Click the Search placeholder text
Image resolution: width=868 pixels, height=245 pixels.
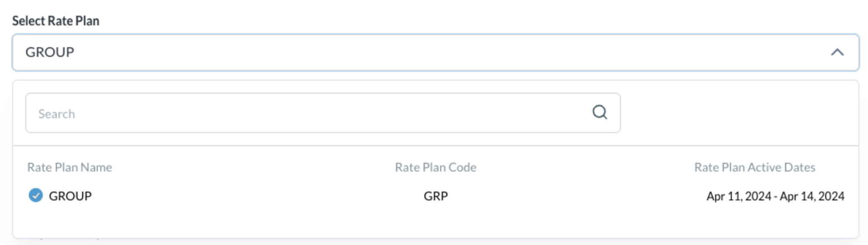pyautogui.click(x=57, y=114)
